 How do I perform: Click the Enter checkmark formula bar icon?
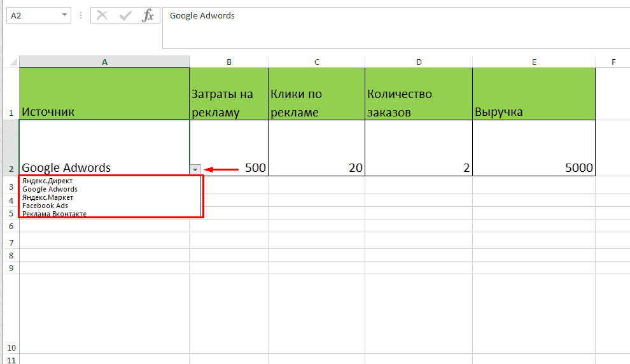(x=125, y=16)
